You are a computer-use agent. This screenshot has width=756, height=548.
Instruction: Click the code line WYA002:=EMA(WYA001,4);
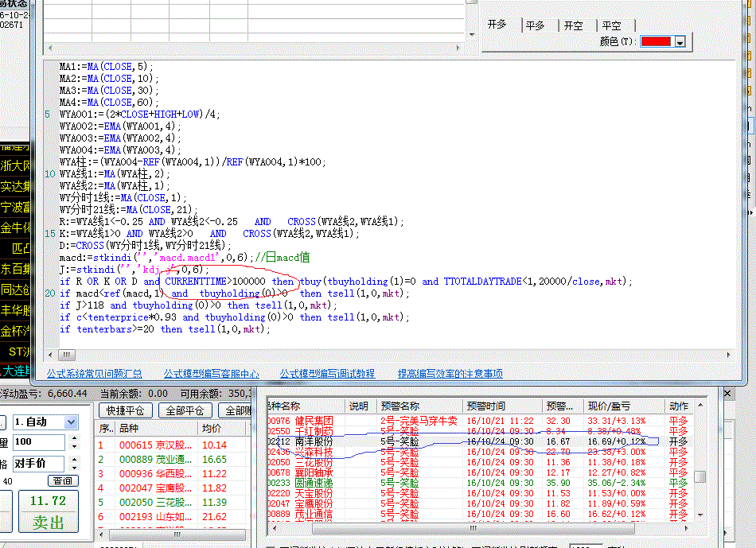point(120,126)
